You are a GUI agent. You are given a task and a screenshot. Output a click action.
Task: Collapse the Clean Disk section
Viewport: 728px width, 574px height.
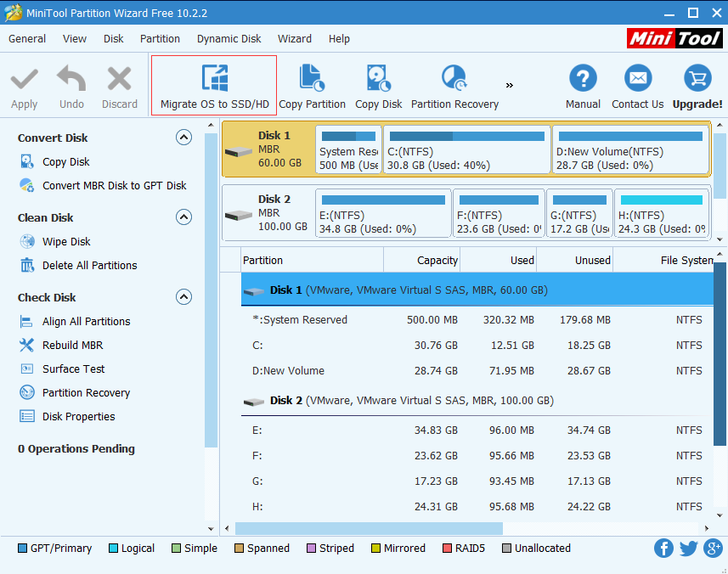point(183,217)
